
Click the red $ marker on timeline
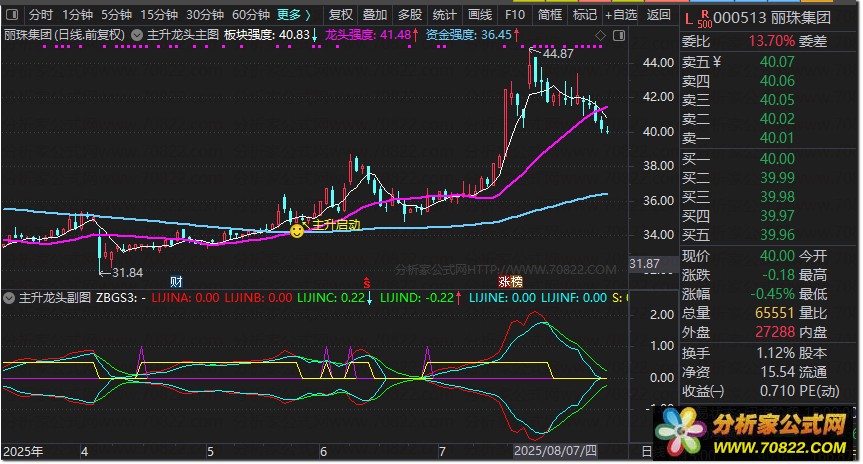(367, 283)
